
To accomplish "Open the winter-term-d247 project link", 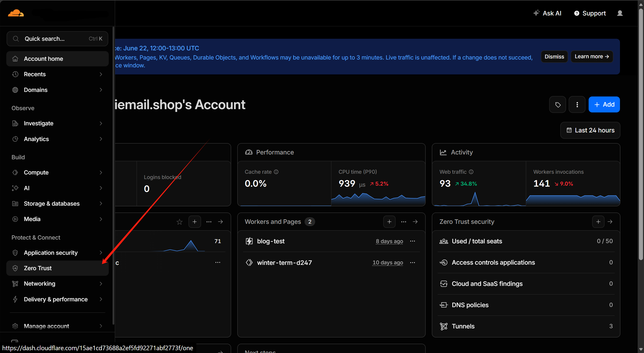I will [x=284, y=263].
